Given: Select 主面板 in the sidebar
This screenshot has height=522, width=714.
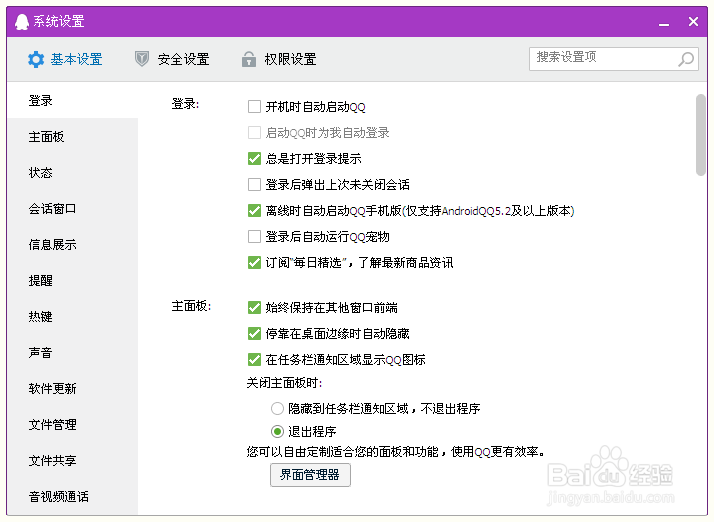Looking at the screenshot, I should [72, 137].
